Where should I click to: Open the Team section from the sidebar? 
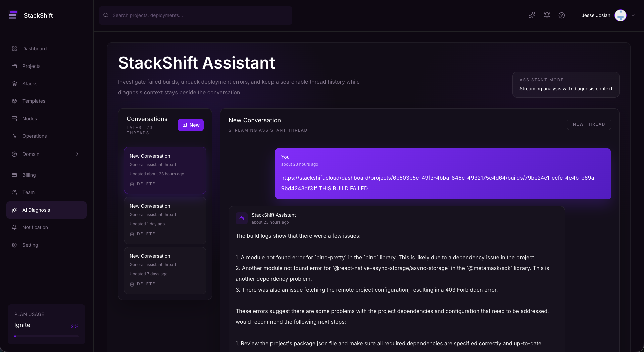click(x=28, y=192)
